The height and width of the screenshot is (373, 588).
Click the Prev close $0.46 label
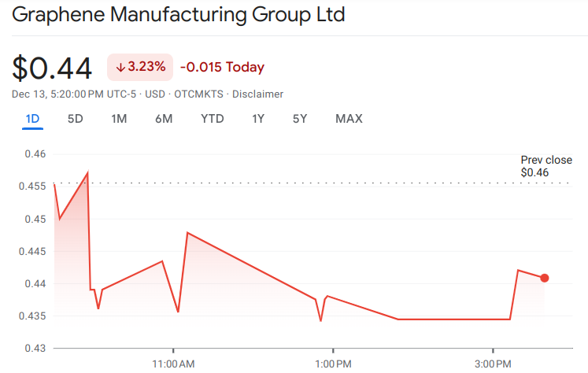[x=545, y=166]
